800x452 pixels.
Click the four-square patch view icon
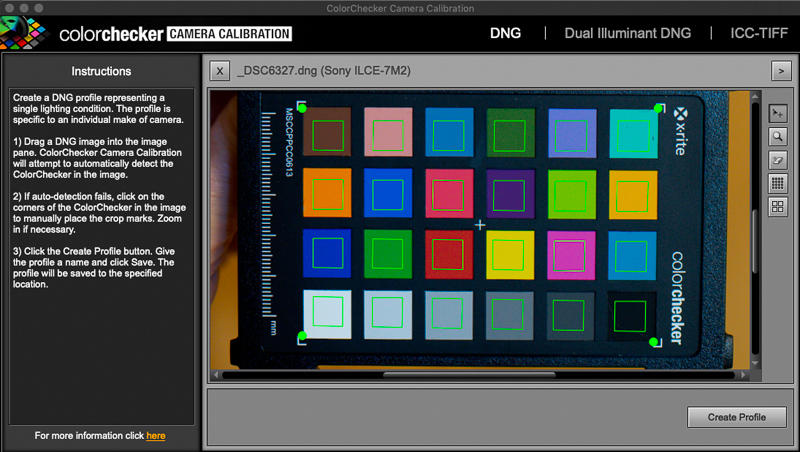coord(777,208)
